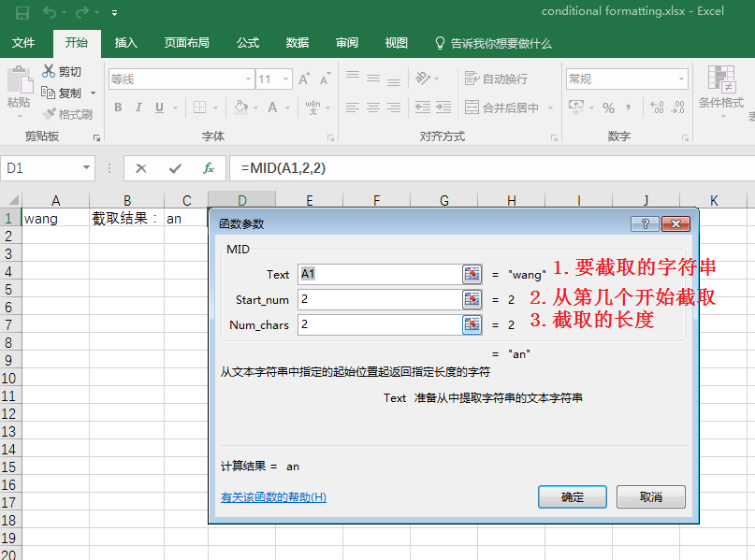Expand the Underline style arrow

175,108
